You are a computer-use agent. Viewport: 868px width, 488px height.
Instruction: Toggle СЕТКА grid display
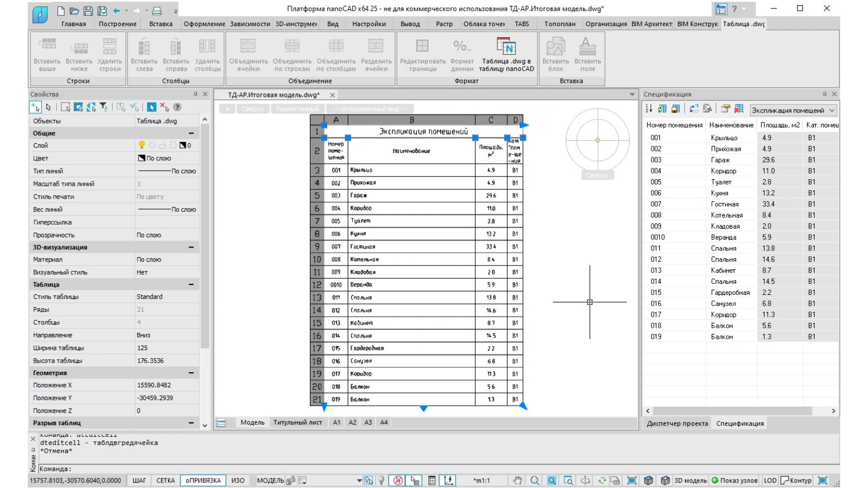click(x=165, y=480)
